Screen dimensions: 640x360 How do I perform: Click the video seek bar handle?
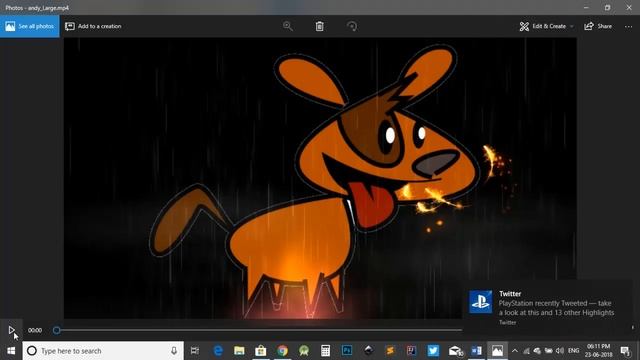pos(57,330)
